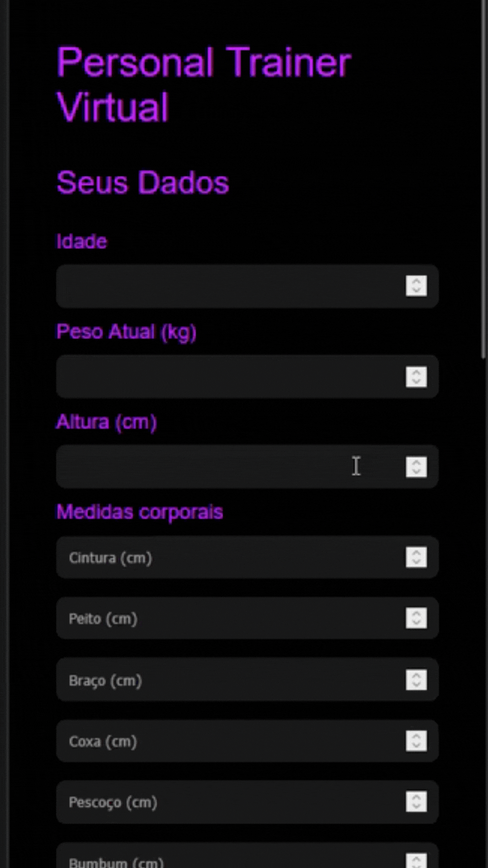Select the Bumbum (cm) measurement field
Screen dimensions: 488x868
coord(247,855)
